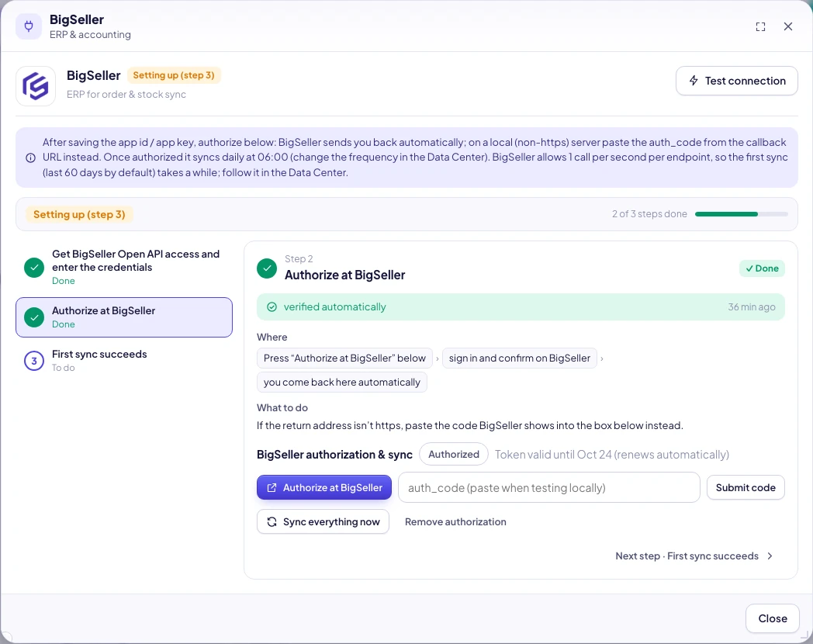Click the What to do heading
The height and width of the screenshot is (644, 813).
point(282,407)
